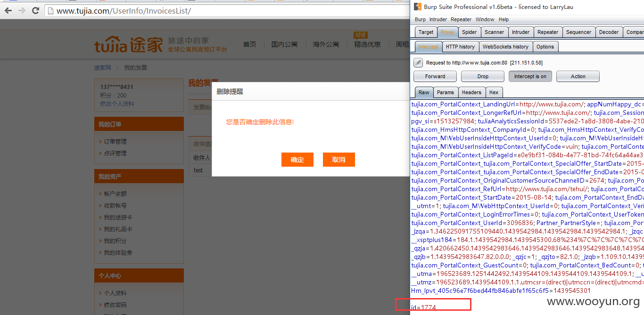Open 订单管理 in sidebar
Image resolution: width=644 pixels, height=315 pixels.
115,141
